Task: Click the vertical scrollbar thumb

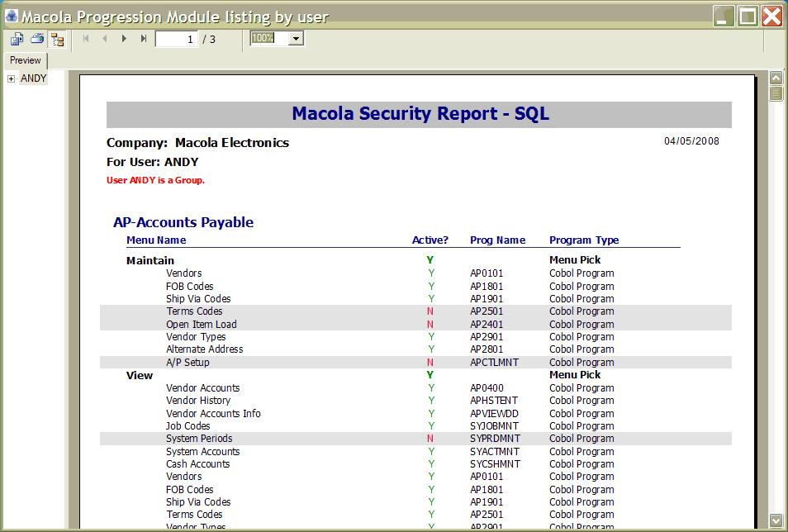Action: [x=776, y=93]
